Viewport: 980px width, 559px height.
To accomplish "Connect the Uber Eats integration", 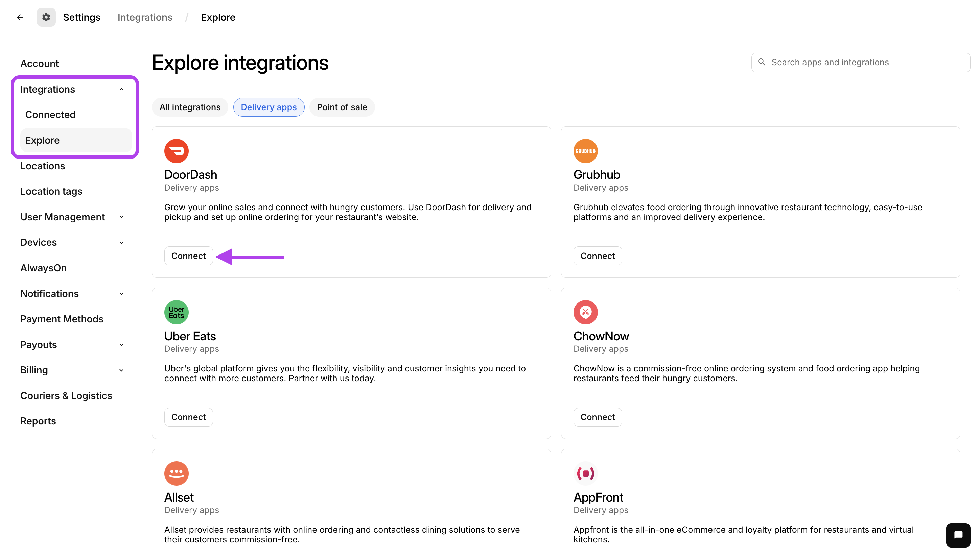I will tap(188, 417).
